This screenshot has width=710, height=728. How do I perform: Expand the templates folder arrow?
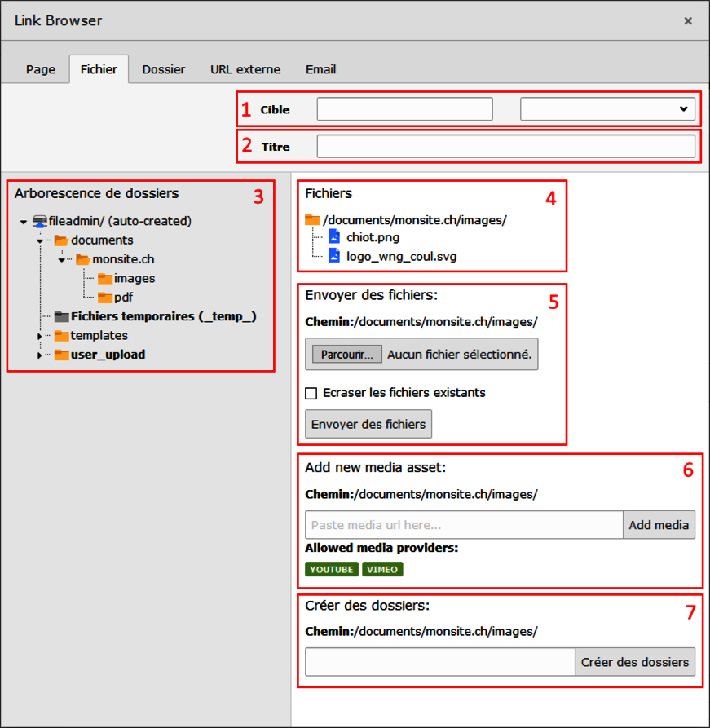[39, 336]
